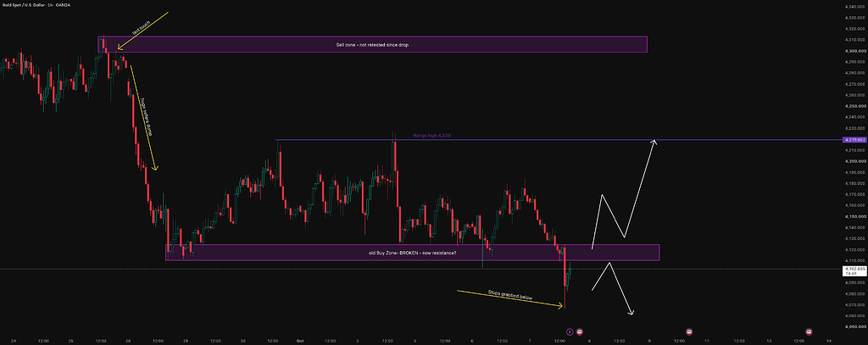Click the 4,170.000 price scale label
This screenshot has width=868, height=345.
pyautogui.click(x=854, y=194)
